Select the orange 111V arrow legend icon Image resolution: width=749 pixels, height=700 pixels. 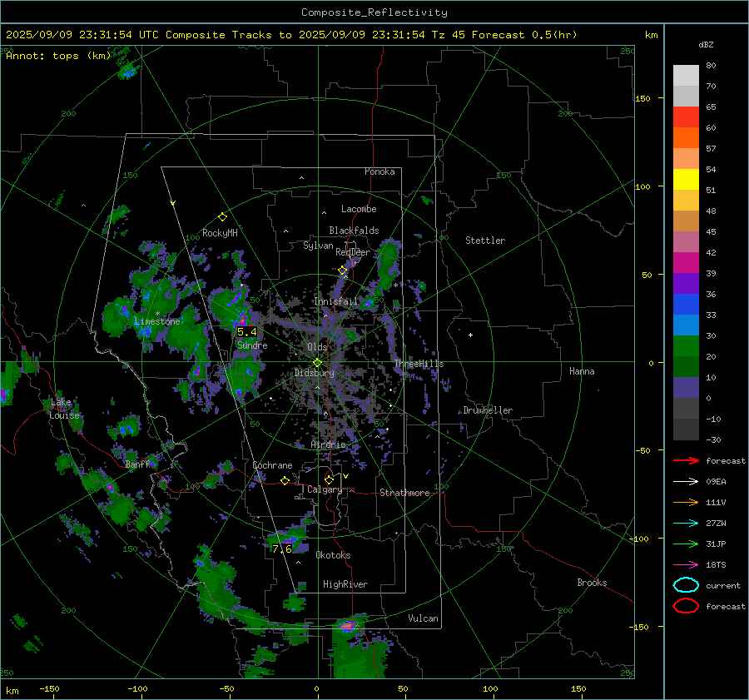pos(686,502)
